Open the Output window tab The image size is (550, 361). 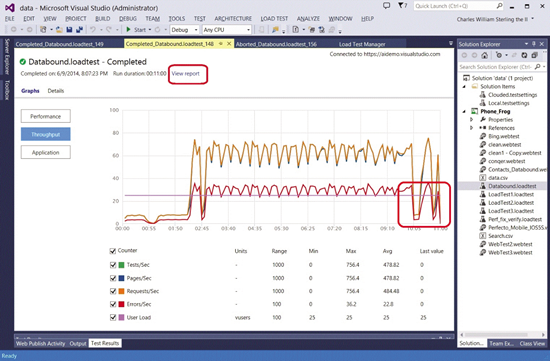click(78, 343)
